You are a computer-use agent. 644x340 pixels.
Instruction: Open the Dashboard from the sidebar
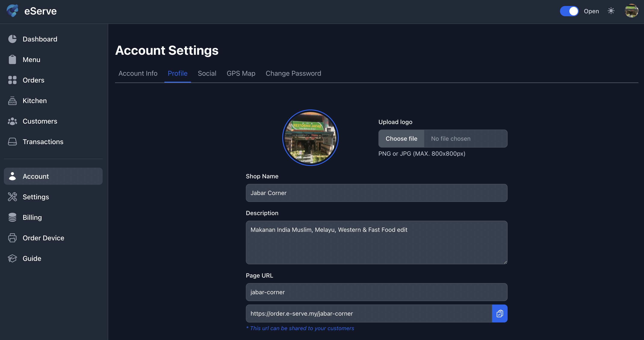click(x=40, y=39)
